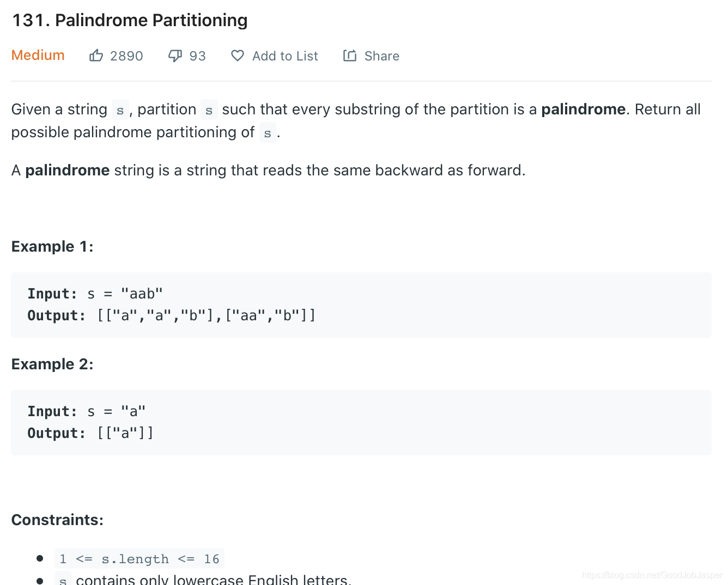
Task: Click 'contains only lowercase English letters' text
Action: pos(214,580)
